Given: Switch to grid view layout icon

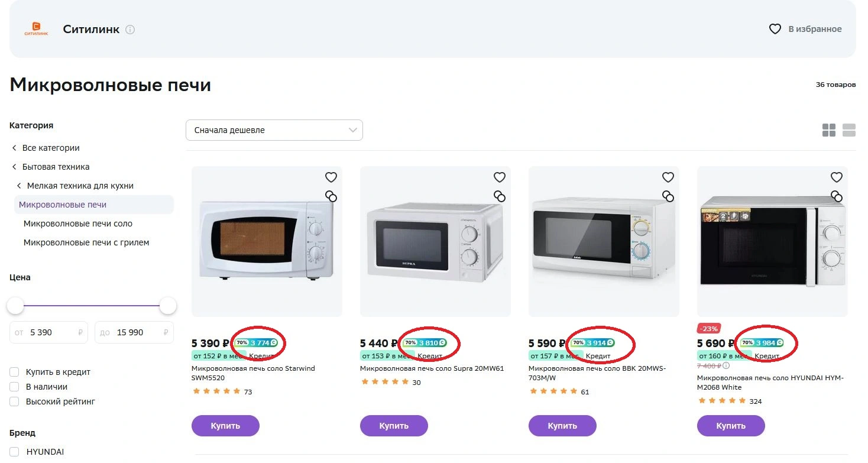Looking at the screenshot, I should pyautogui.click(x=829, y=130).
